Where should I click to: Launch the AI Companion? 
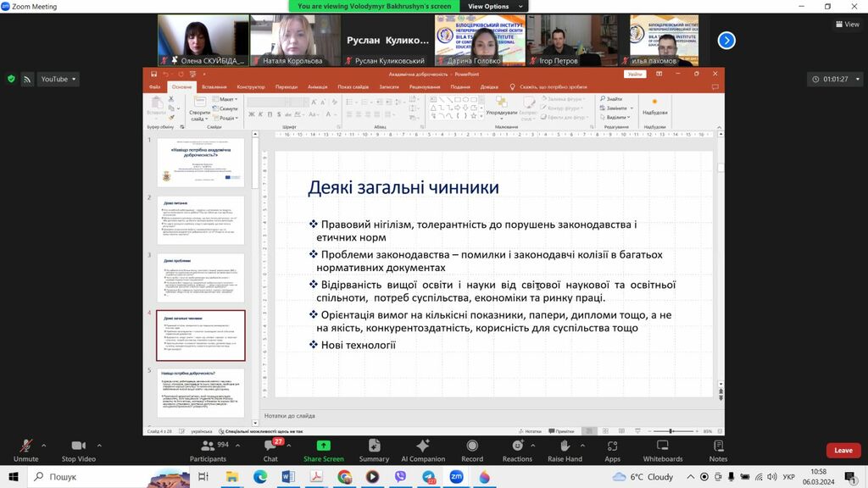click(x=423, y=449)
